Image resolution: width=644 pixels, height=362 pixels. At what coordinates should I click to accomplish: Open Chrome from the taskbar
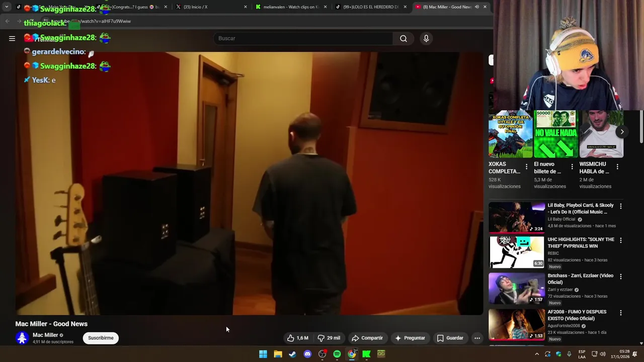tap(352, 354)
